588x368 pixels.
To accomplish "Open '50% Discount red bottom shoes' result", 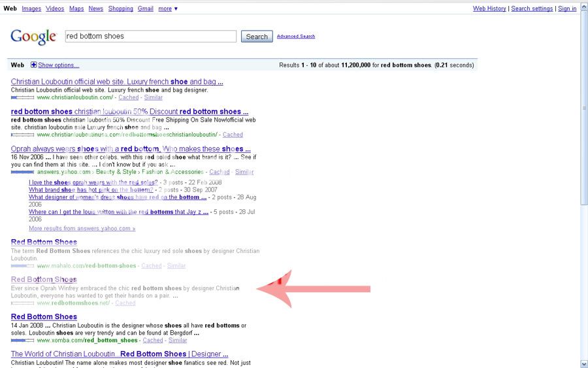I will tap(129, 112).
